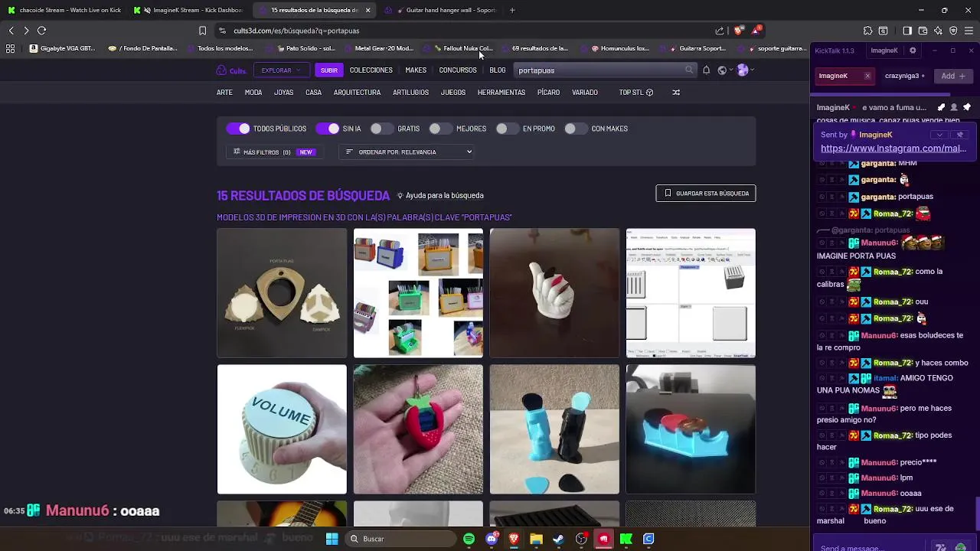Toggle the browser sidebar panel icon
The width and height of the screenshot is (980, 551).
(x=906, y=31)
